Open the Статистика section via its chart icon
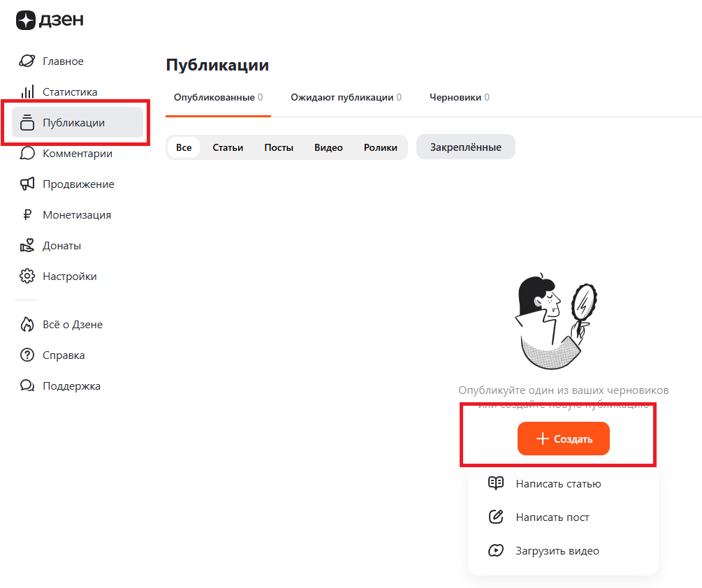702x588 pixels. [x=26, y=91]
